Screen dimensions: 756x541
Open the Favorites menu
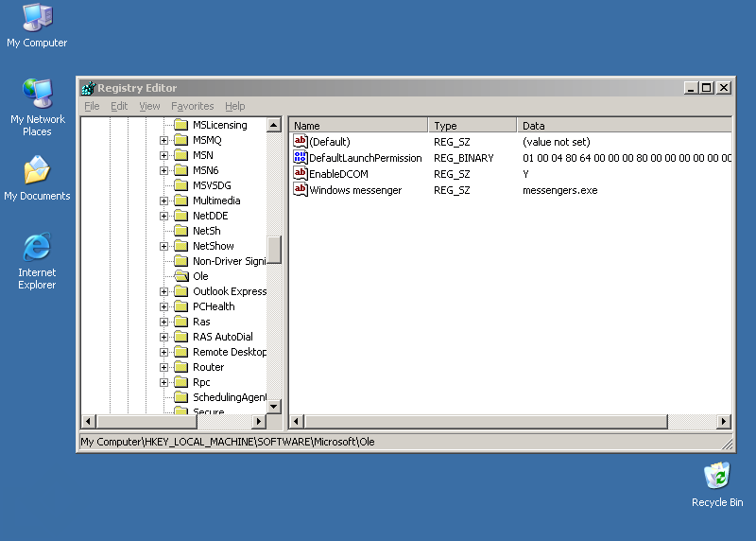pyautogui.click(x=193, y=106)
